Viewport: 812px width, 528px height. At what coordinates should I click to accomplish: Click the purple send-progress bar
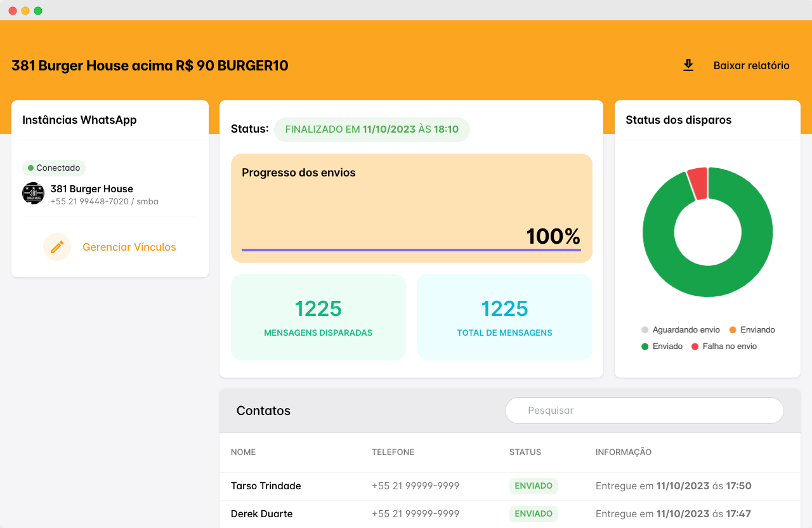[411, 250]
